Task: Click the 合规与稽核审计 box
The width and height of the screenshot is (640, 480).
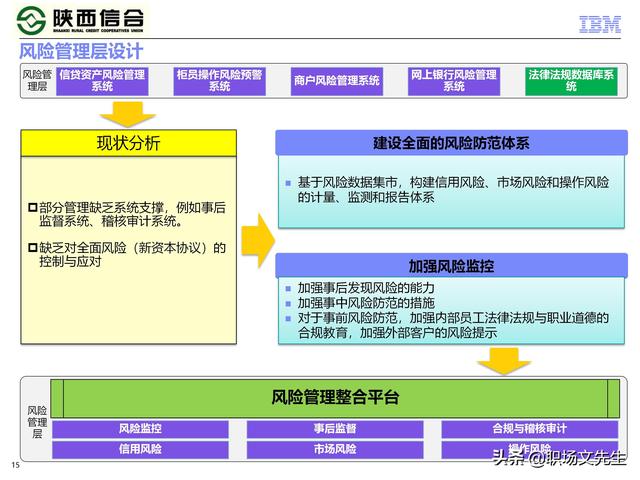Action: point(529,429)
